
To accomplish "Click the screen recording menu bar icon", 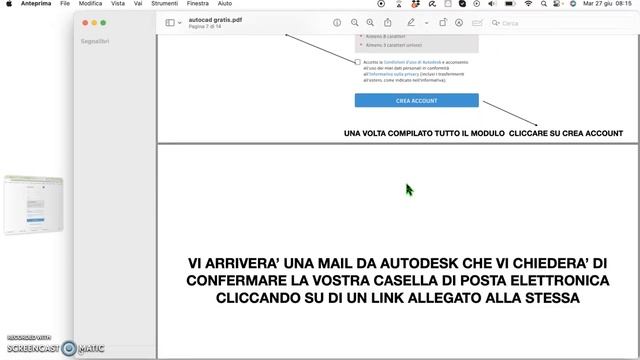I will click(381, 4).
